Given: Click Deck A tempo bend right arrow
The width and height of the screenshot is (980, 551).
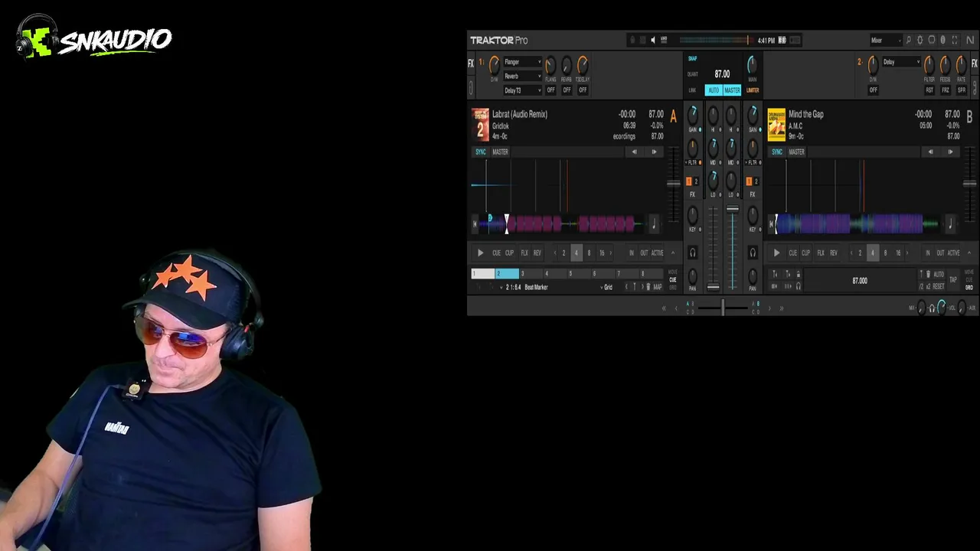Looking at the screenshot, I should coord(654,152).
